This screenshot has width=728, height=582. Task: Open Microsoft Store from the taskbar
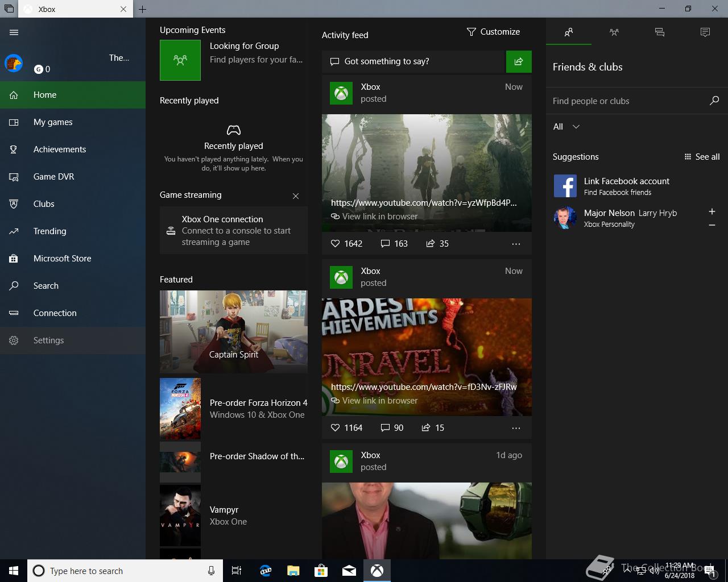tap(321, 571)
